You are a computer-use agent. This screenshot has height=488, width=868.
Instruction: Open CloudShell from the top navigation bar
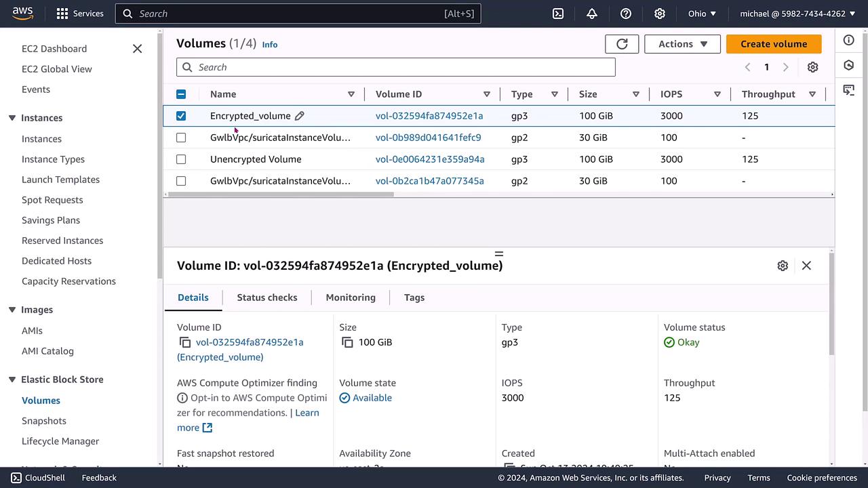(x=558, y=14)
